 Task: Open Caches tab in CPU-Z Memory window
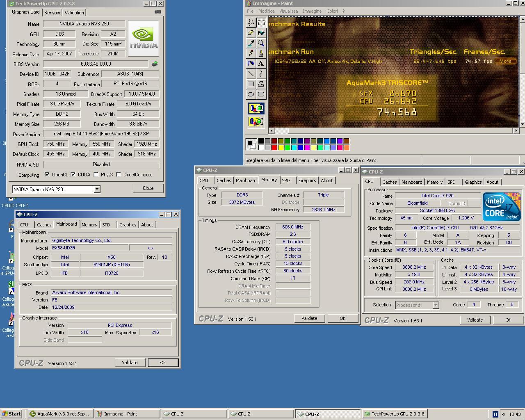point(224,180)
